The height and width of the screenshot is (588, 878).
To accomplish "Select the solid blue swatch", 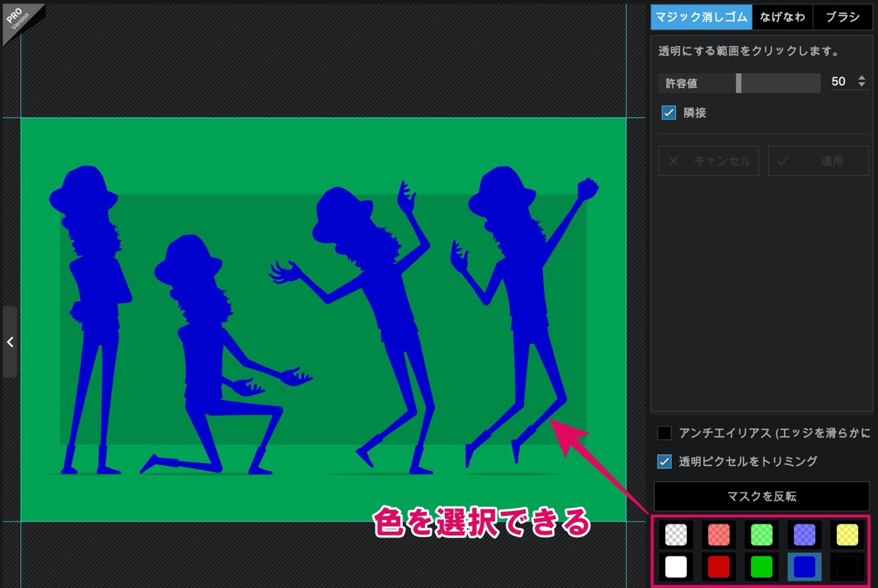I will tap(805, 567).
